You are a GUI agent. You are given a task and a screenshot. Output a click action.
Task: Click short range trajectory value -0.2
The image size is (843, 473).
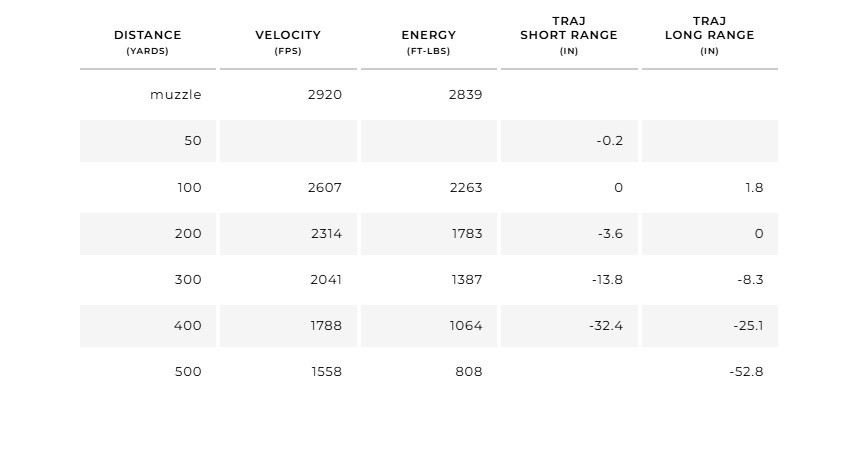point(610,141)
